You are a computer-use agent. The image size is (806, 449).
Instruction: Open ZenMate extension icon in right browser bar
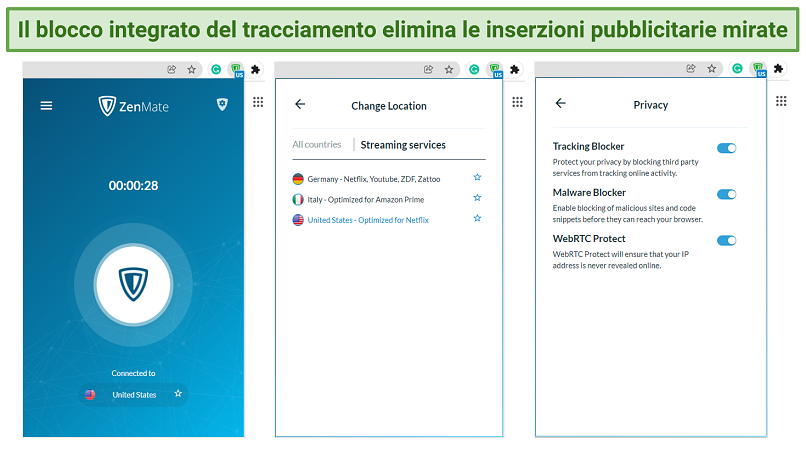[759, 69]
